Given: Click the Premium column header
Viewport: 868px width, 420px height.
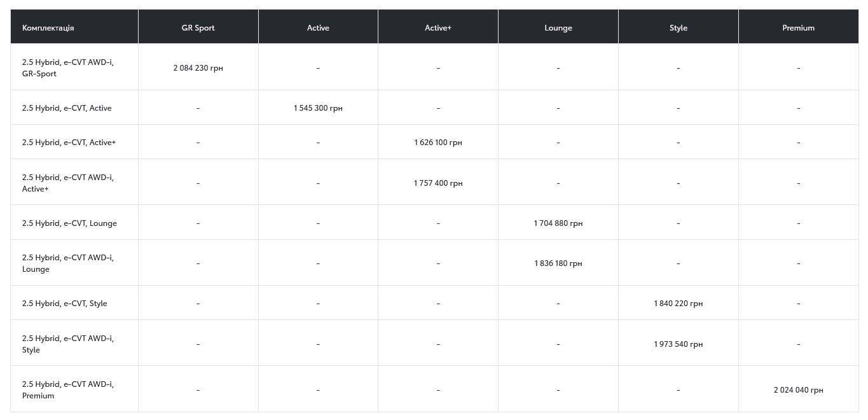Looking at the screenshot, I should pyautogui.click(x=798, y=28).
